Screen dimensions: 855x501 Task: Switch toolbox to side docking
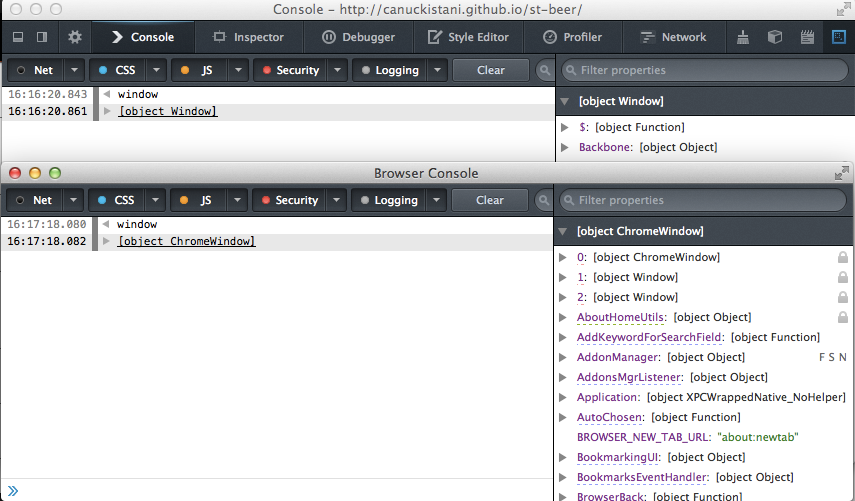point(42,37)
